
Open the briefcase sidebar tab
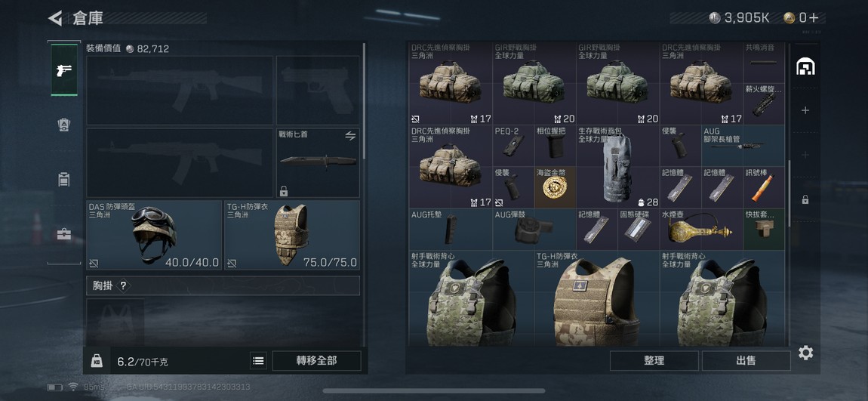pyautogui.click(x=64, y=234)
